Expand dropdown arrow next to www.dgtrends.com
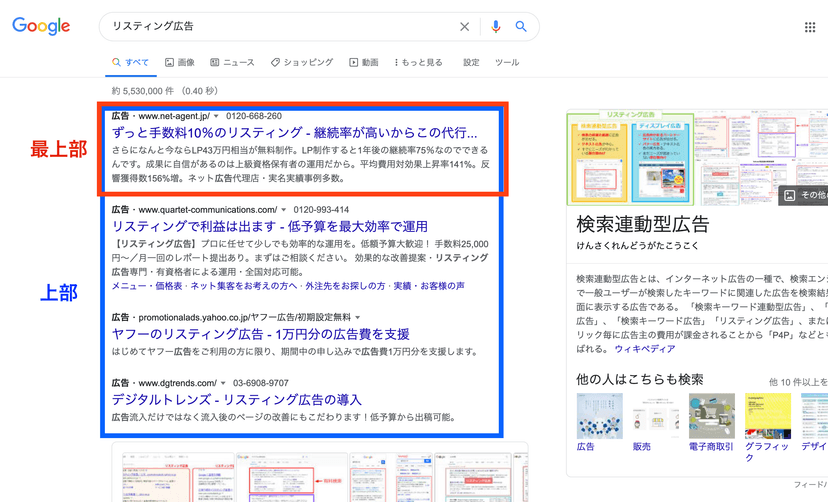 coord(223,383)
